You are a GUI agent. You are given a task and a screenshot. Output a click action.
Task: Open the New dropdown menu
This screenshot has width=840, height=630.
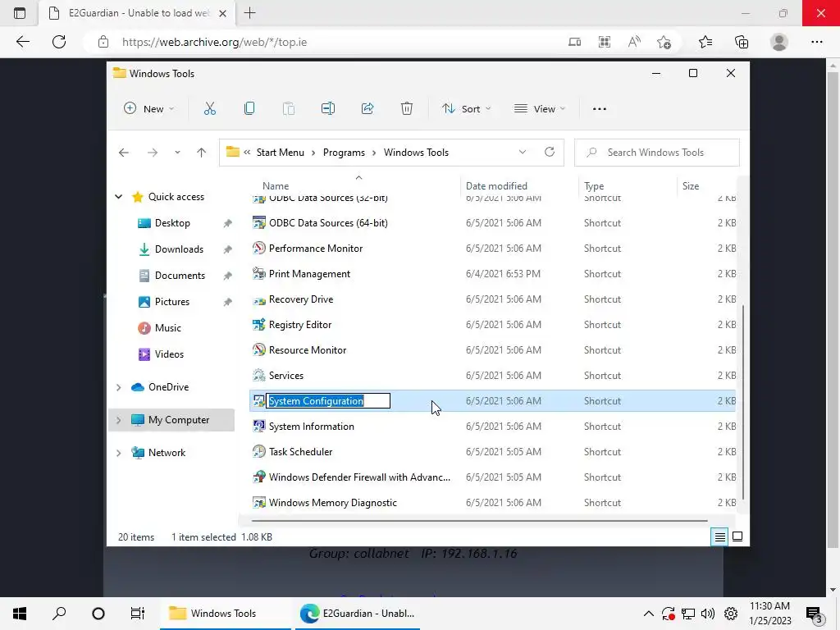point(149,109)
